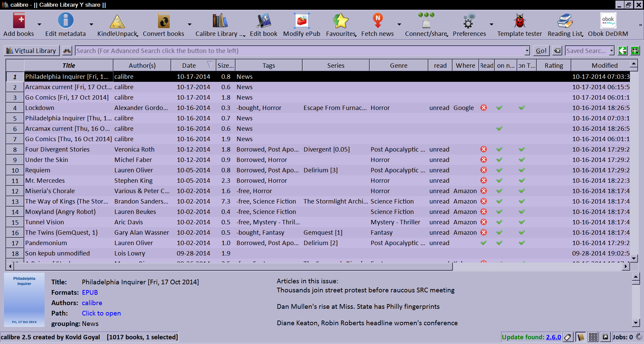The width and height of the screenshot is (644, 344).
Task: Run the Modify ePub plugin
Action: pos(302,21)
